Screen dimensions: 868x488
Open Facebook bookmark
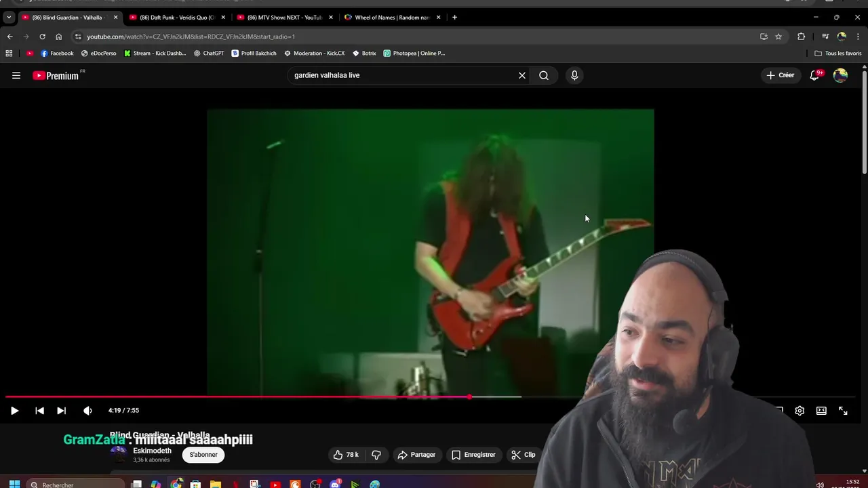(x=57, y=53)
